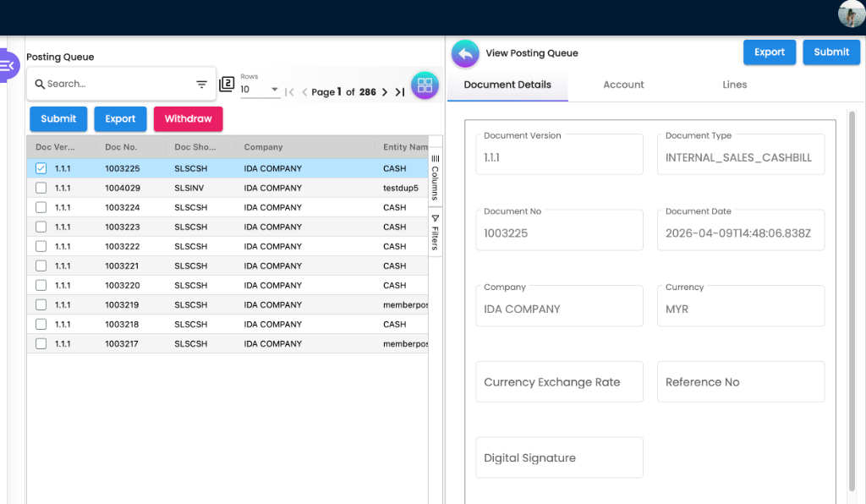Screen dimensions: 866x504
Task: Open the grid view layout icon
Action: [x=424, y=85]
